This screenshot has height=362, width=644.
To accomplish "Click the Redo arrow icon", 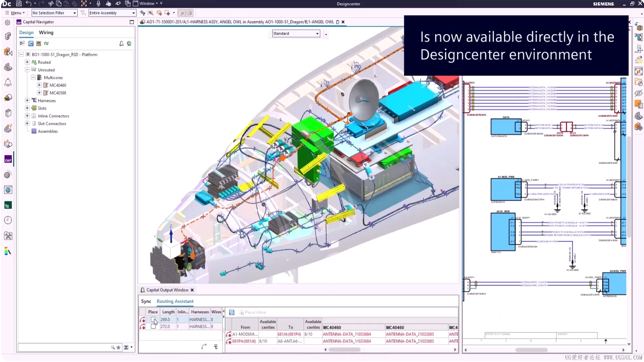I will (41, 4).
